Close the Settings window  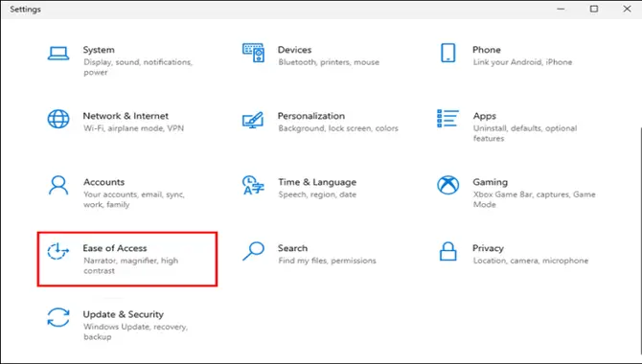(627, 9)
